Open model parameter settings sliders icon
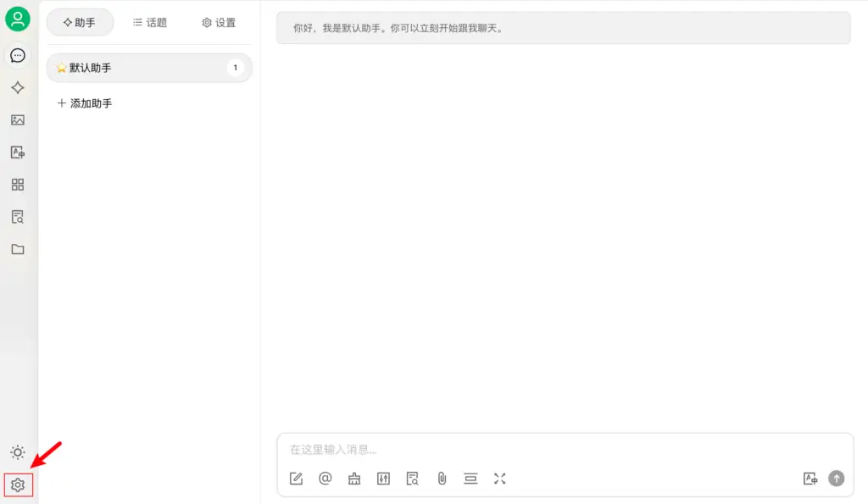This screenshot has width=868, height=504. [382, 478]
